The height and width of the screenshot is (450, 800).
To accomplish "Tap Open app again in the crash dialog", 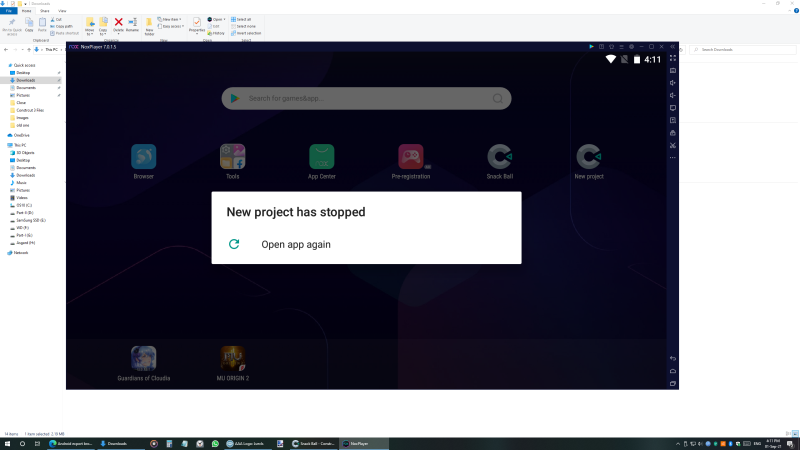I will [x=296, y=244].
